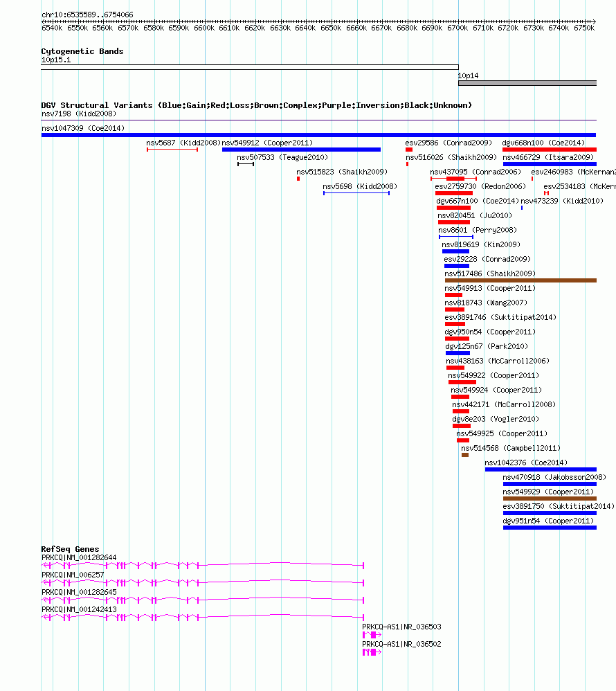This screenshot has width=616, height=691.
Task: Open nsv820451 (Ju2010) variant label
Action: coord(475,215)
